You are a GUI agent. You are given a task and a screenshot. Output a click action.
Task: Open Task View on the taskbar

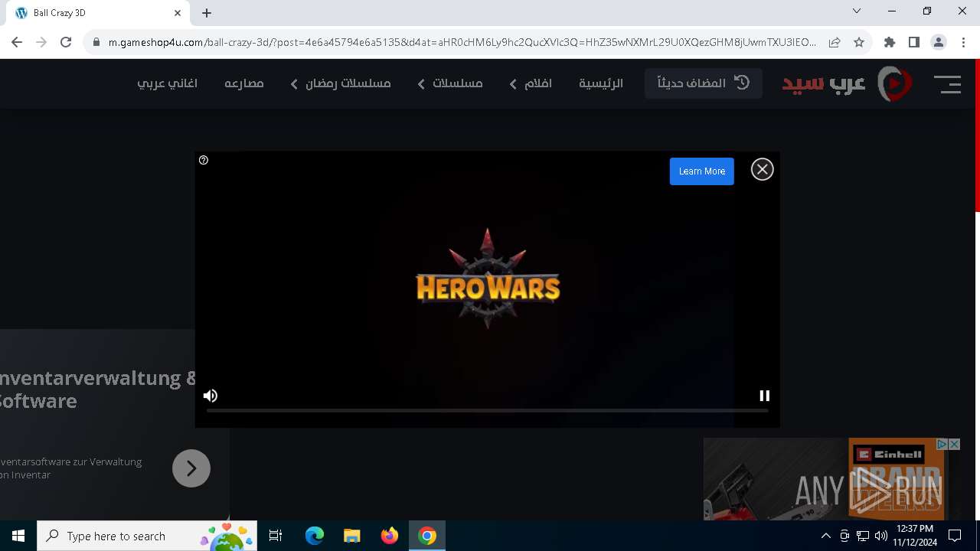point(276,536)
